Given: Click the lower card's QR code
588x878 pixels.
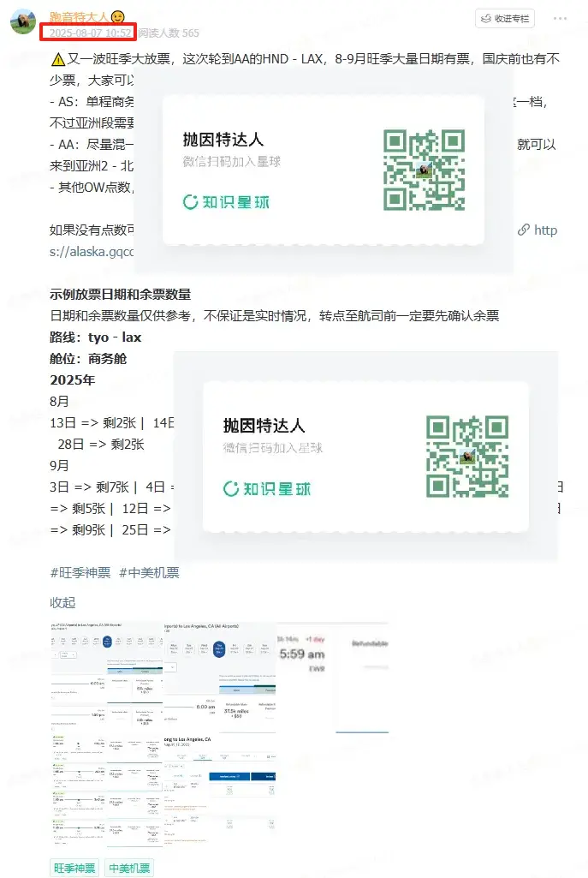Looking at the screenshot, I should [x=467, y=456].
